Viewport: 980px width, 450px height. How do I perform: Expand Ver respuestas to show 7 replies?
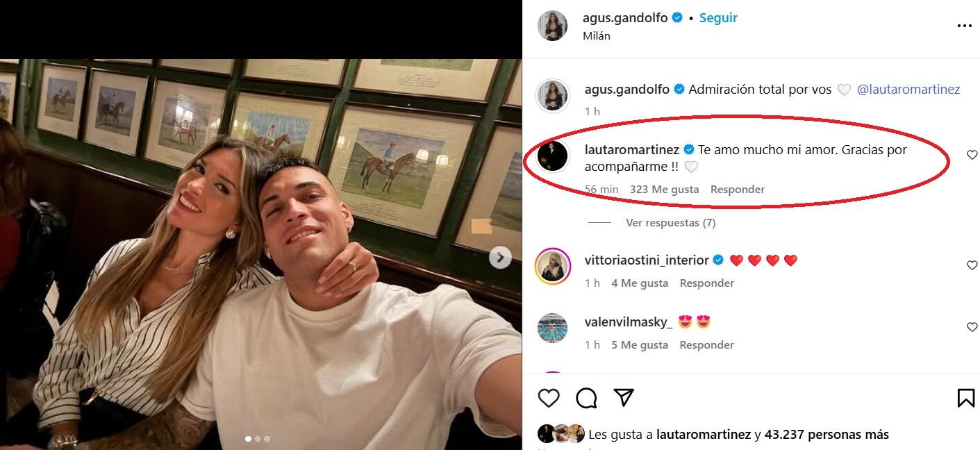tap(669, 222)
